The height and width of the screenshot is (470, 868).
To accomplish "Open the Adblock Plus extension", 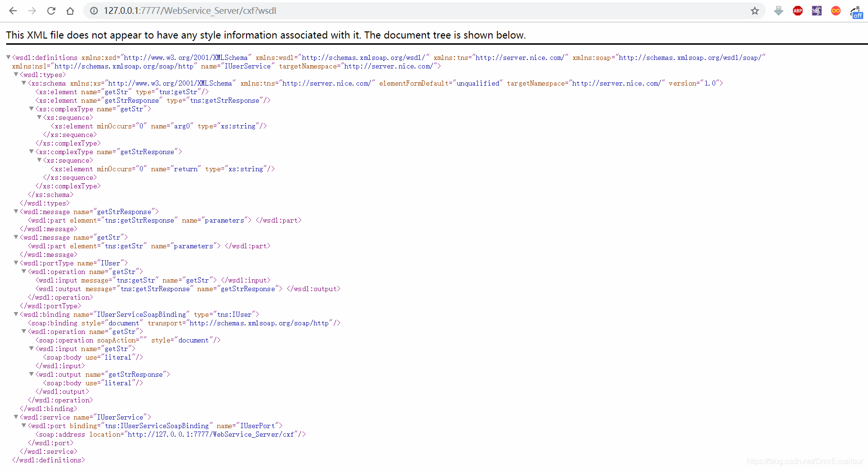I will pyautogui.click(x=798, y=10).
